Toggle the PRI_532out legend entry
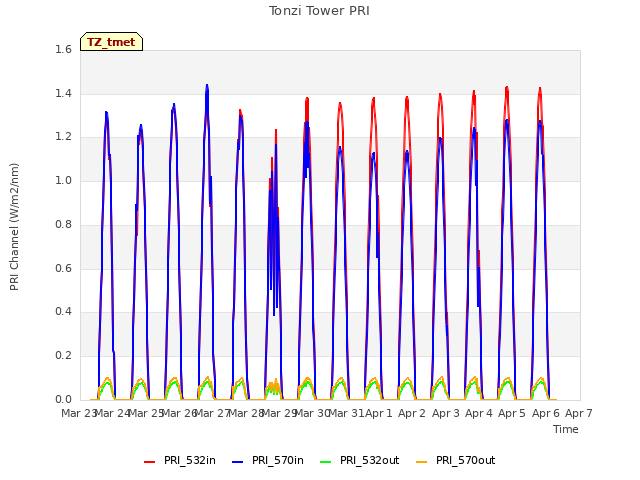The width and height of the screenshot is (640, 480). 360,460
